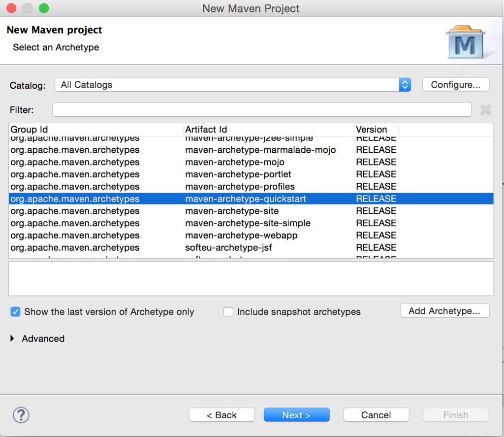
Task: Click the clear filter X icon
Action: [485, 109]
